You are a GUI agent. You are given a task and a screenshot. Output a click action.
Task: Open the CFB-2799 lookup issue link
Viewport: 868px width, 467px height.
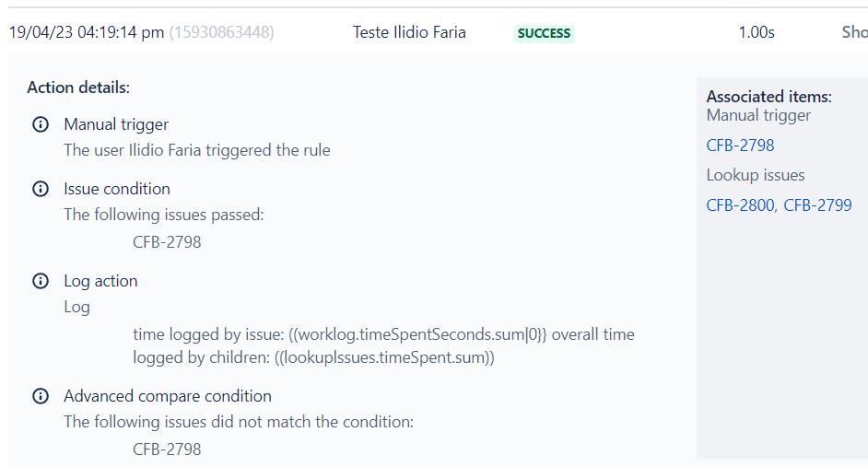[817, 205]
